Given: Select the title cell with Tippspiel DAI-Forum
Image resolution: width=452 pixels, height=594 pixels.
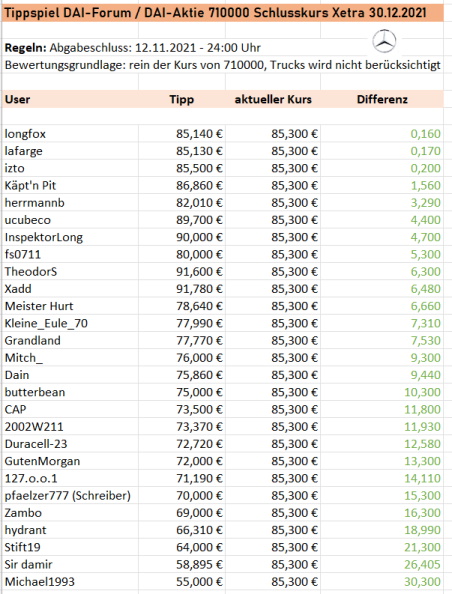Looking at the screenshot, I should coord(223,13).
